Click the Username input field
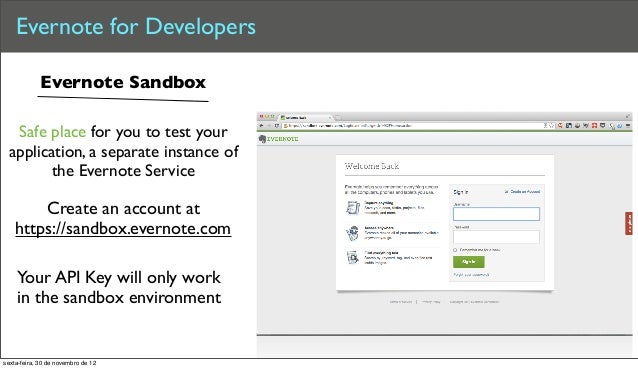 [496, 214]
